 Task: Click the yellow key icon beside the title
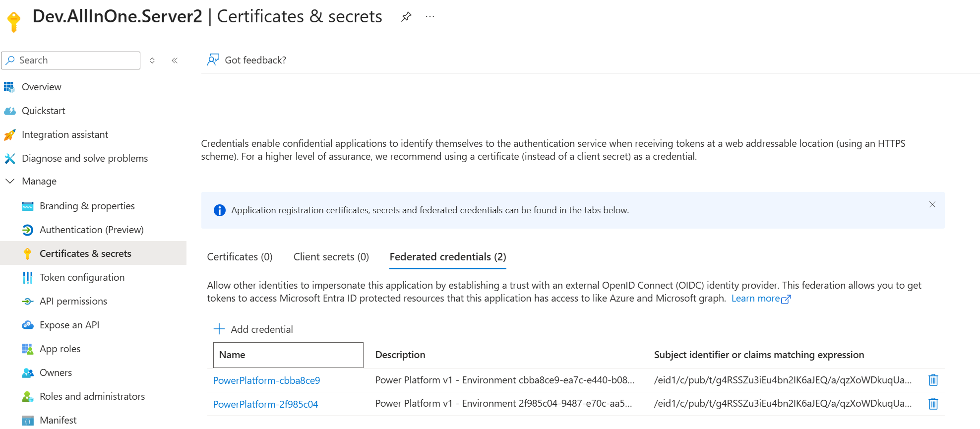click(14, 22)
